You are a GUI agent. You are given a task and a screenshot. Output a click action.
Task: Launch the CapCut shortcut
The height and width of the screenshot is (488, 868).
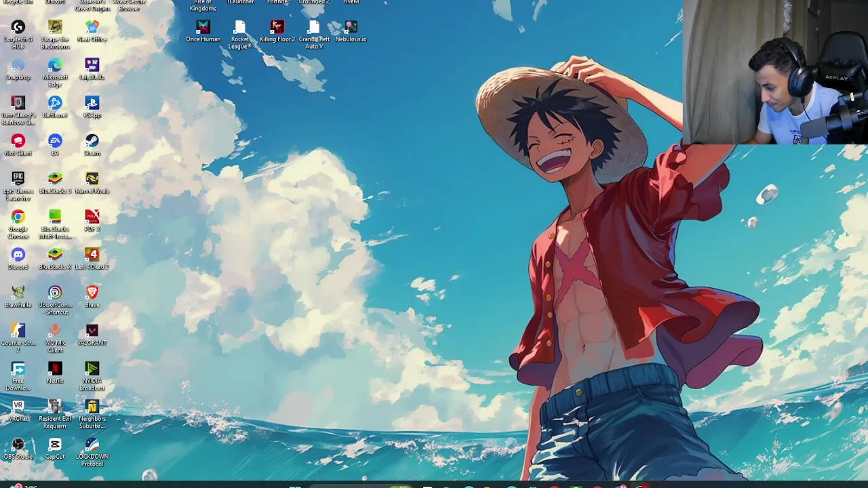point(55,445)
